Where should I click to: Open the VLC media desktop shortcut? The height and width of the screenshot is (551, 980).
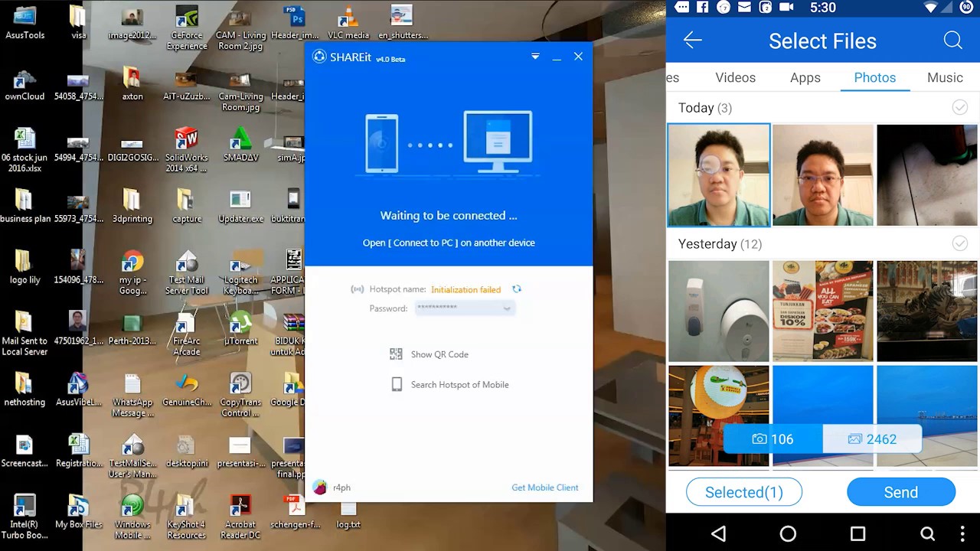348,22
